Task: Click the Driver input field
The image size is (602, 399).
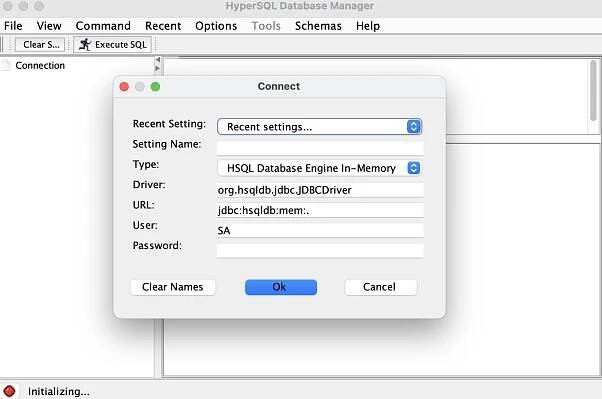Action: pyautogui.click(x=320, y=190)
